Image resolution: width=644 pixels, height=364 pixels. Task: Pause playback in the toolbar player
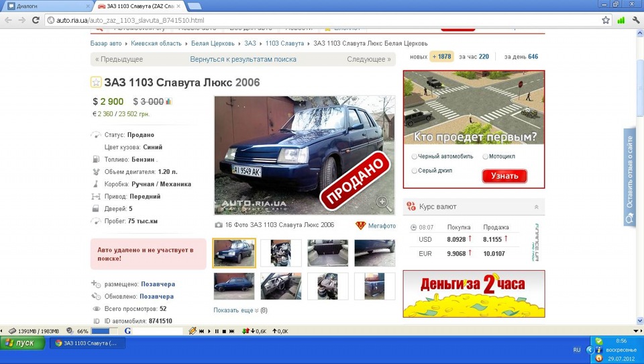[217, 330]
